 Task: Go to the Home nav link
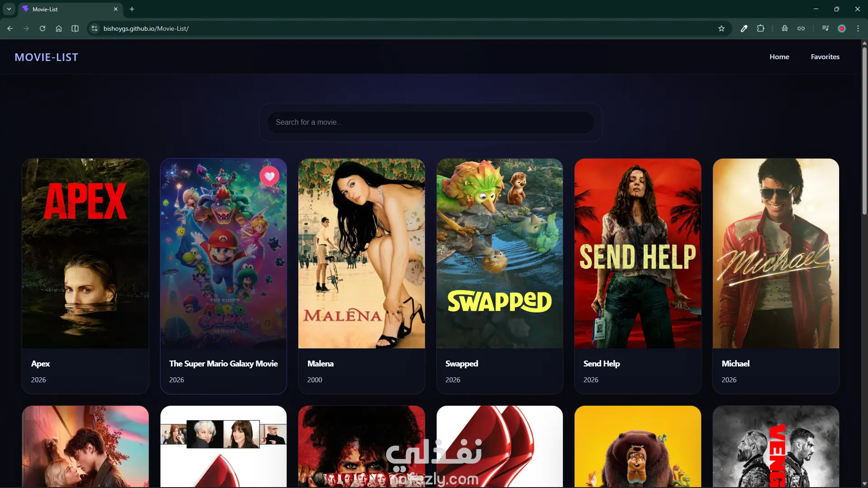[779, 57]
